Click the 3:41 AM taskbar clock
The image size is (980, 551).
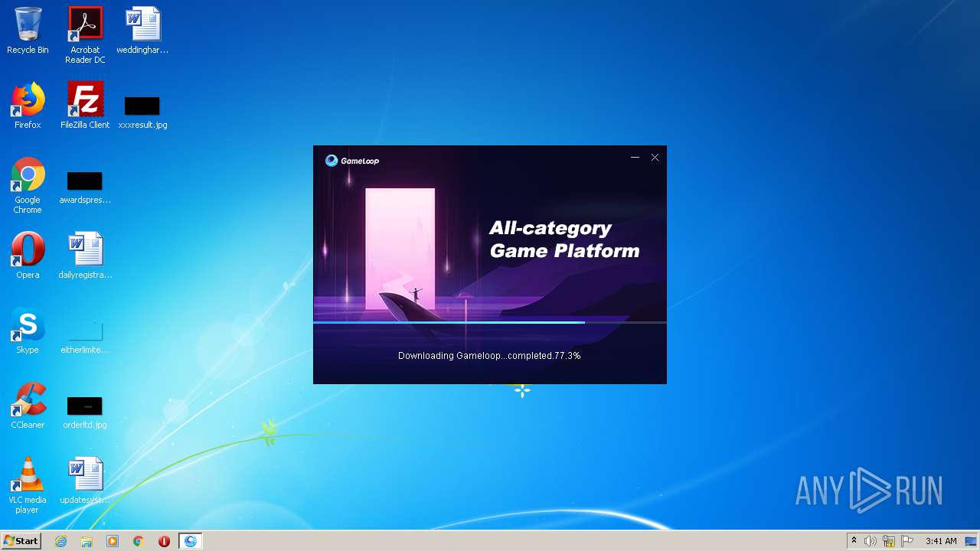[941, 541]
